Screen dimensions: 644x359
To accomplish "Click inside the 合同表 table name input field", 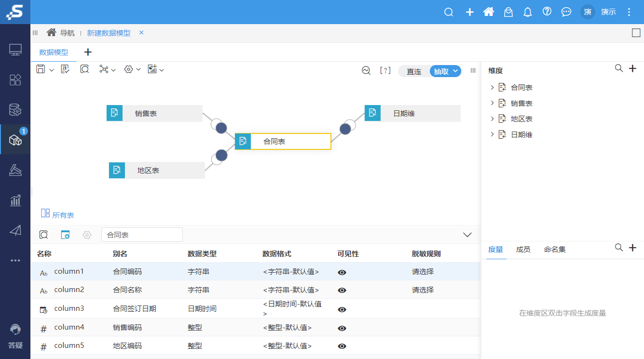I will pyautogui.click(x=142, y=235).
